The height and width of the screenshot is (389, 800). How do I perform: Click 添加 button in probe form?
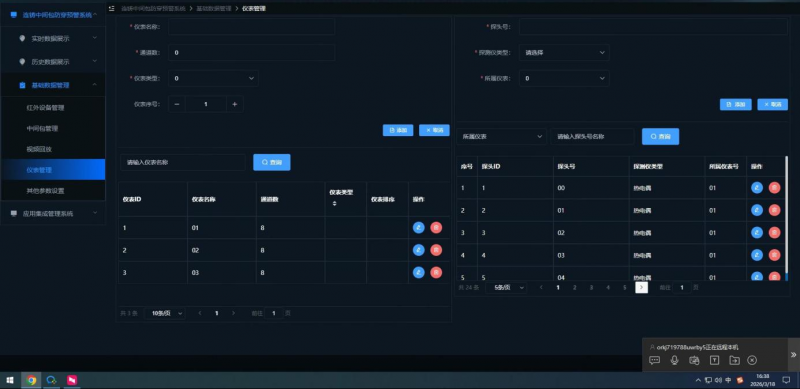click(x=735, y=105)
